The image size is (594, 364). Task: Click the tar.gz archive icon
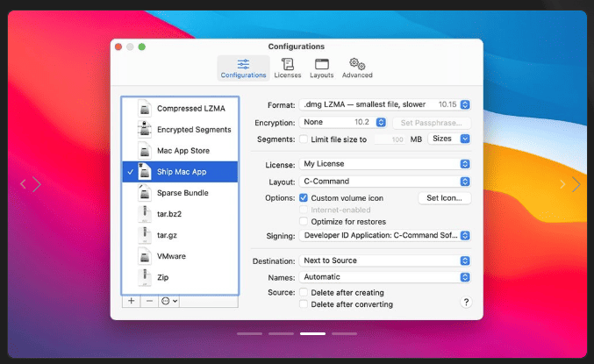(x=145, y=235)
